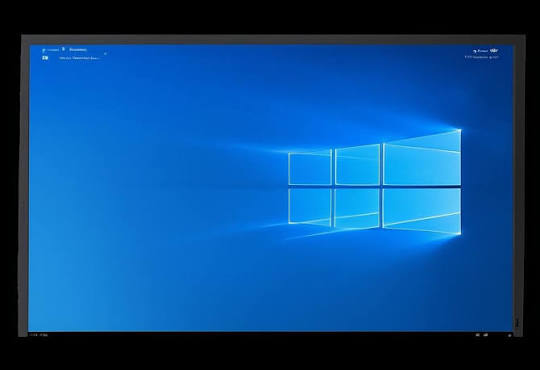
Task: Click the white icon at the screen's top-right corner
Action: click(x=494, y=51)
